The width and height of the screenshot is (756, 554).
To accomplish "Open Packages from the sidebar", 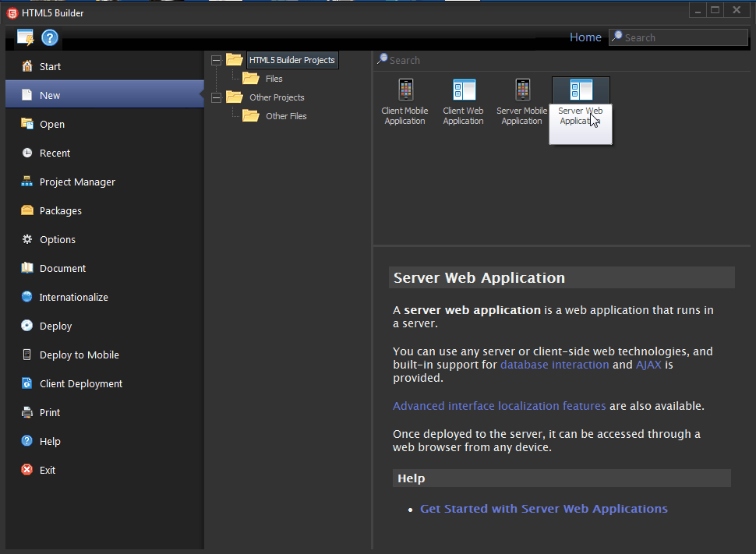I will (104, 210).
